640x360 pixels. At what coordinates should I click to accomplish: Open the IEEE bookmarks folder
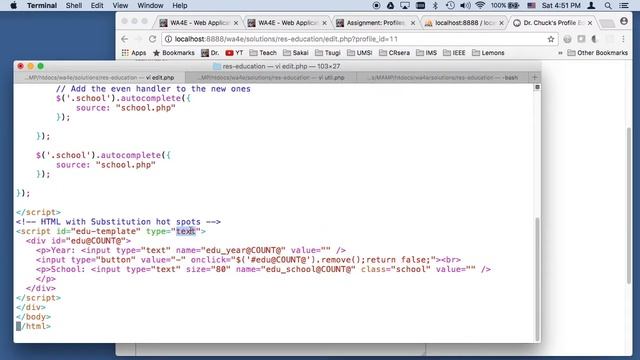[454, 53]
